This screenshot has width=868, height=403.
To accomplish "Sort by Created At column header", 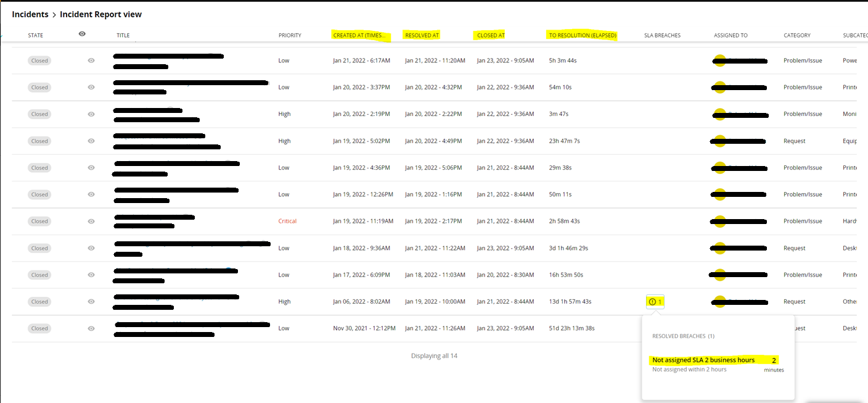I will pyautogui.click(x=361, y=35).
